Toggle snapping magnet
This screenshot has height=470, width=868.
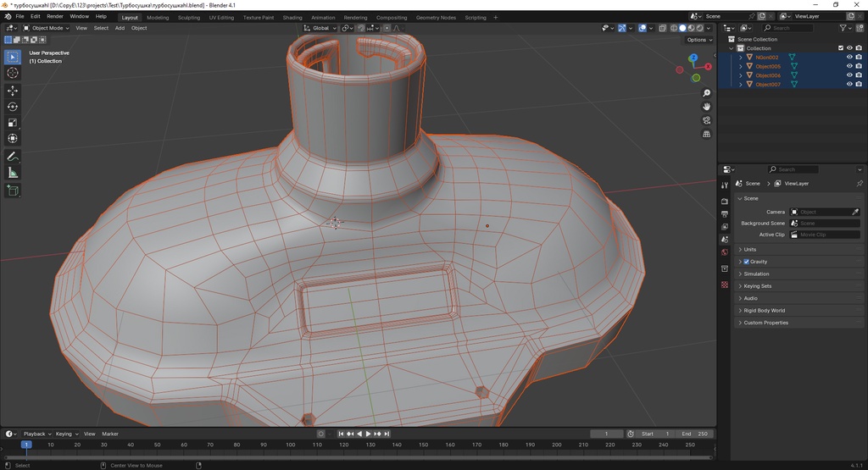(360, 28)
